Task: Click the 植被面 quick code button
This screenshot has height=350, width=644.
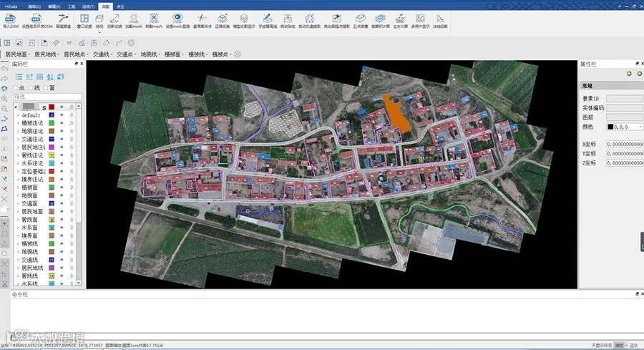Action: point(172,54)
